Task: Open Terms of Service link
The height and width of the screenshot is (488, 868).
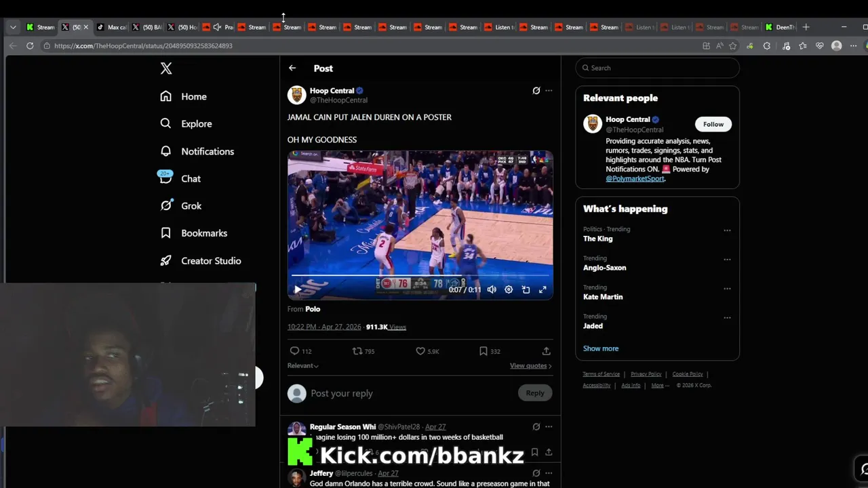Action: (601, 374)
